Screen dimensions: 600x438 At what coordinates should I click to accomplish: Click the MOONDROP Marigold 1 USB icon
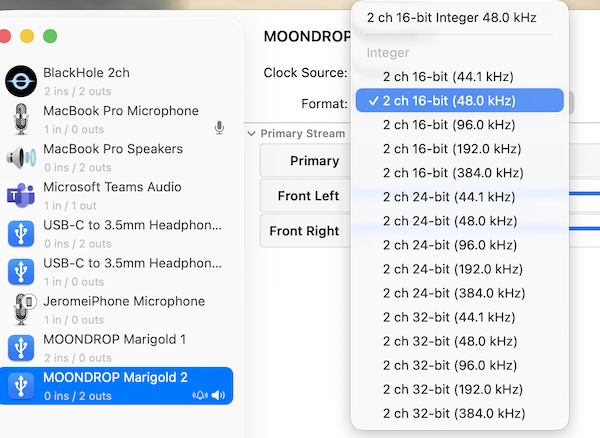click(x=21, y=348)
